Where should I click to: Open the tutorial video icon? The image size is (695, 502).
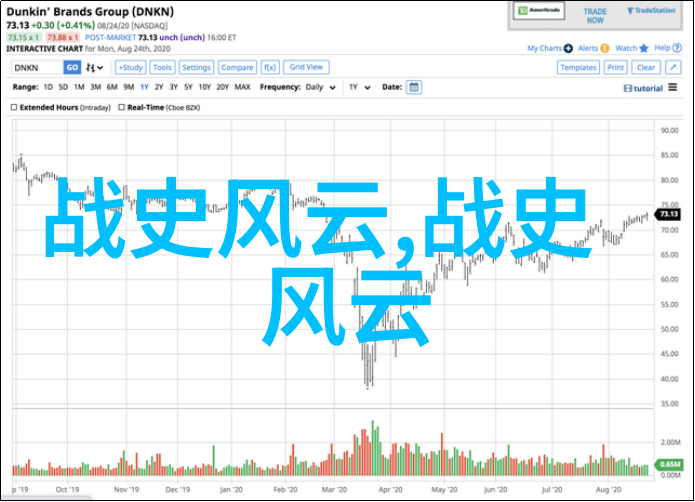point(626,88)
